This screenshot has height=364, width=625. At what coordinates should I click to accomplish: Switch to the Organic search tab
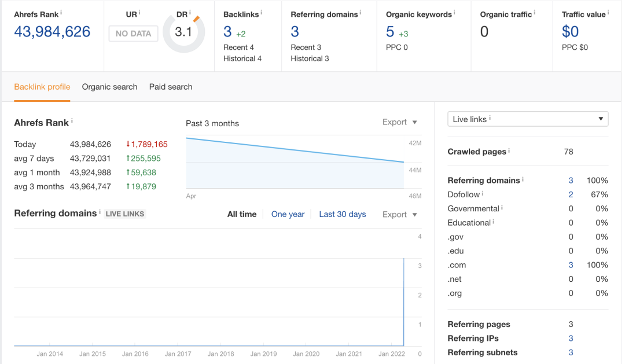click(x=109, y=87)
